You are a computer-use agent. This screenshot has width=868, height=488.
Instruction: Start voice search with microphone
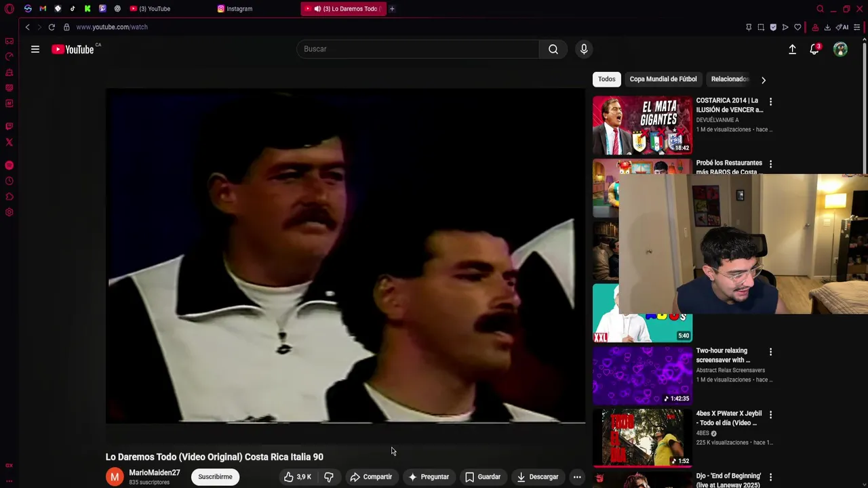coord(584,49)
